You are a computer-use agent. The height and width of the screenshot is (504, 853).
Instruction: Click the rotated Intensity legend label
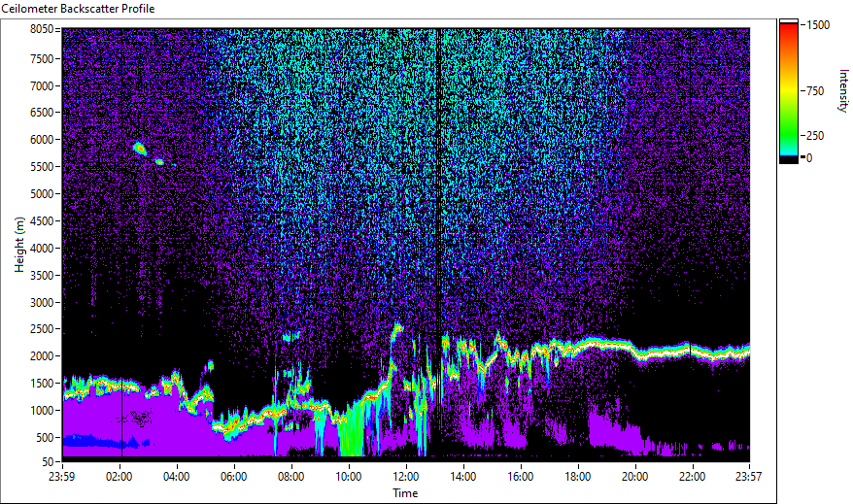tap(843, 90)
